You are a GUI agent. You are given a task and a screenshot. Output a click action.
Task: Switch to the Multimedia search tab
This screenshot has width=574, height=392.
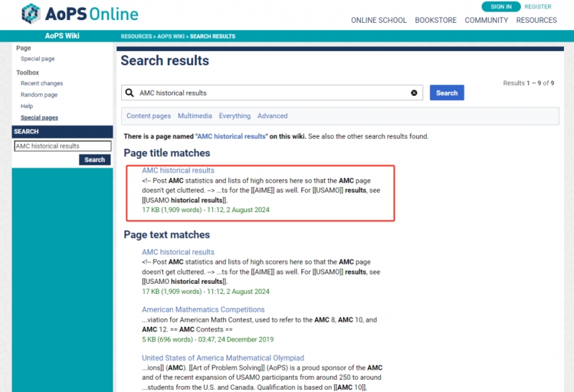tap(194, 116)
